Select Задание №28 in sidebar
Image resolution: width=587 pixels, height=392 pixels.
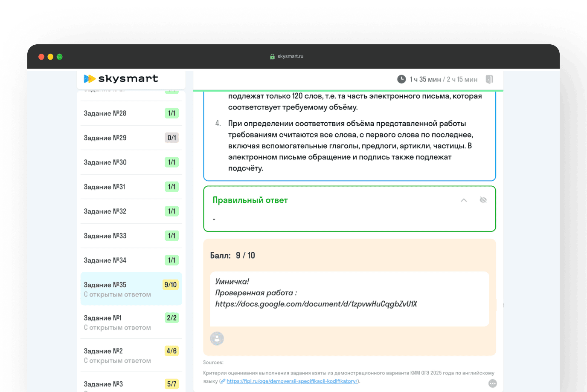point(131,113)
